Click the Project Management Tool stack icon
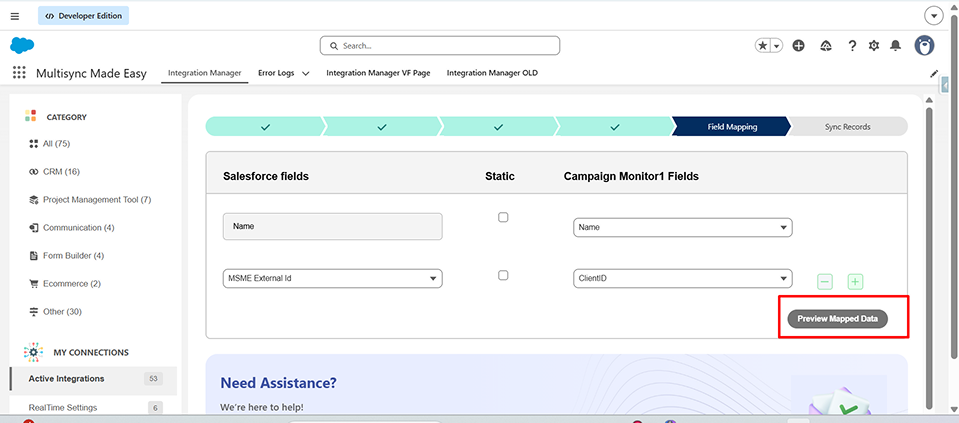The image size is (959, 423). click(34, 200)
